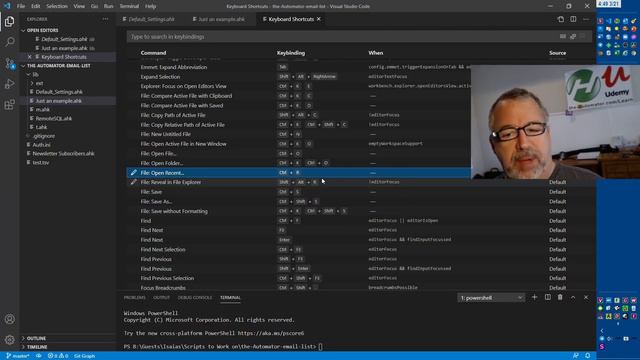Open the Run and Debug view
Viewport: 640px width, 360px height.
click(x=9, y=84)
